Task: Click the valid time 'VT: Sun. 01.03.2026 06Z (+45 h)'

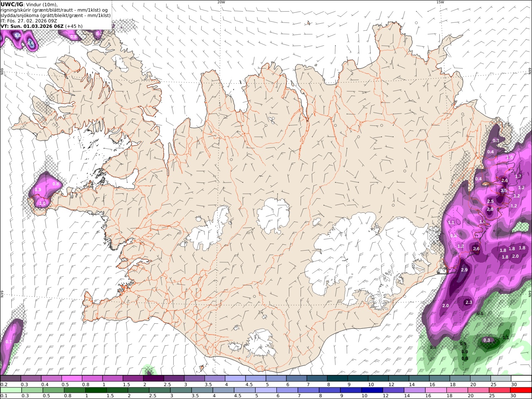Action: (x=42, y=26)
